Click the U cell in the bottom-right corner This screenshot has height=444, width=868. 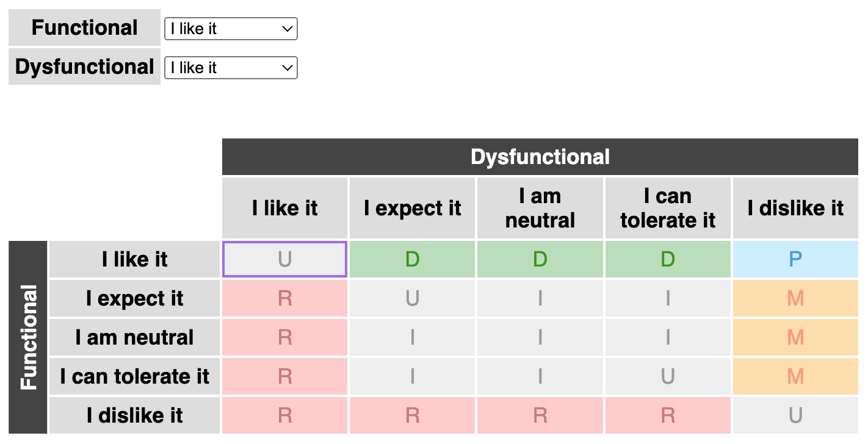[x=795, y=415]
